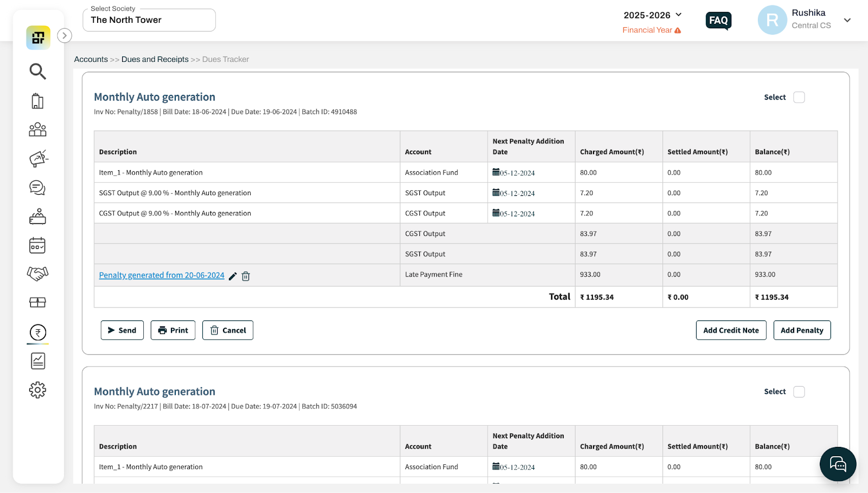
Task: Click the Rushika profile avatar
Action: (772, 20)
